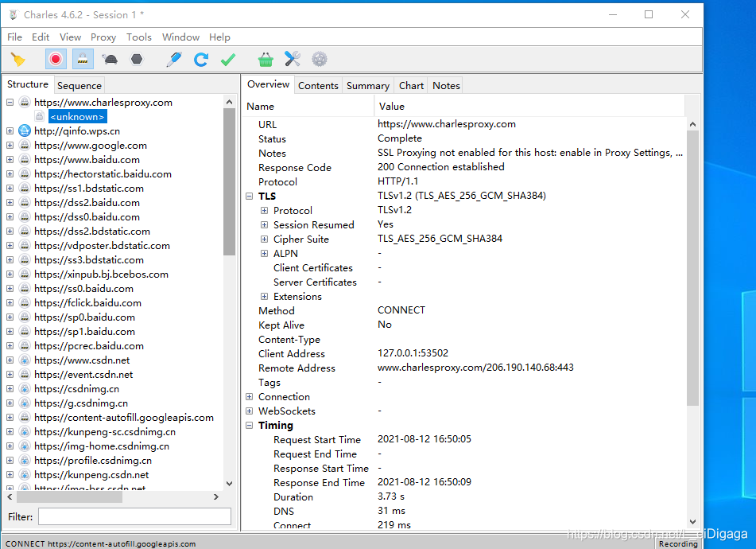Click globe icon beside qinfo.wps.cn

[25, 130]
